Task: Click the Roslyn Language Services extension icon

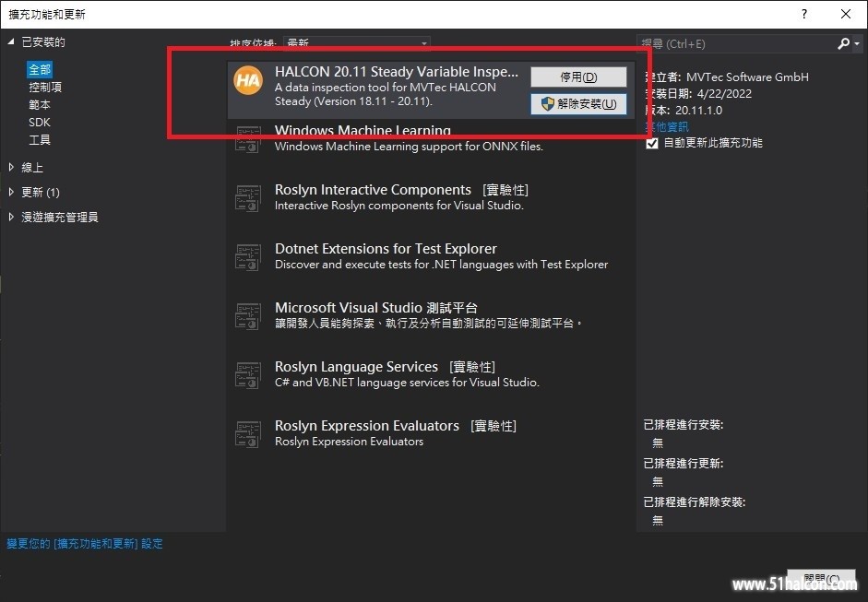Action: (x=248, y=375)
